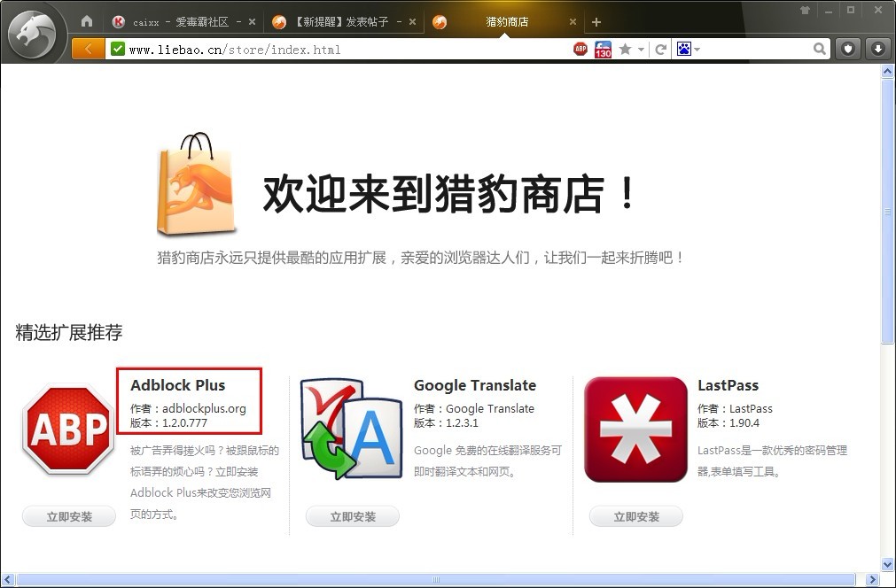
Task: Install LastPass with 立即安装 button
Action: [x=636, y=516]
